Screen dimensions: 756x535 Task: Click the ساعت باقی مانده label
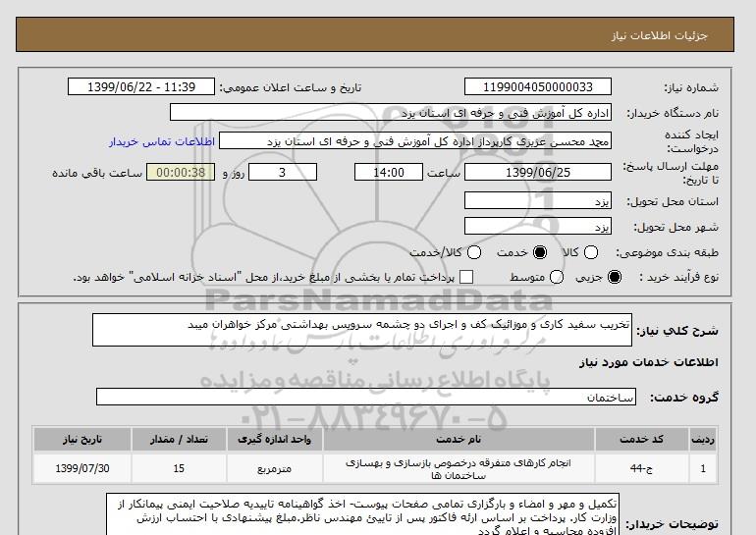coord(97,173)
